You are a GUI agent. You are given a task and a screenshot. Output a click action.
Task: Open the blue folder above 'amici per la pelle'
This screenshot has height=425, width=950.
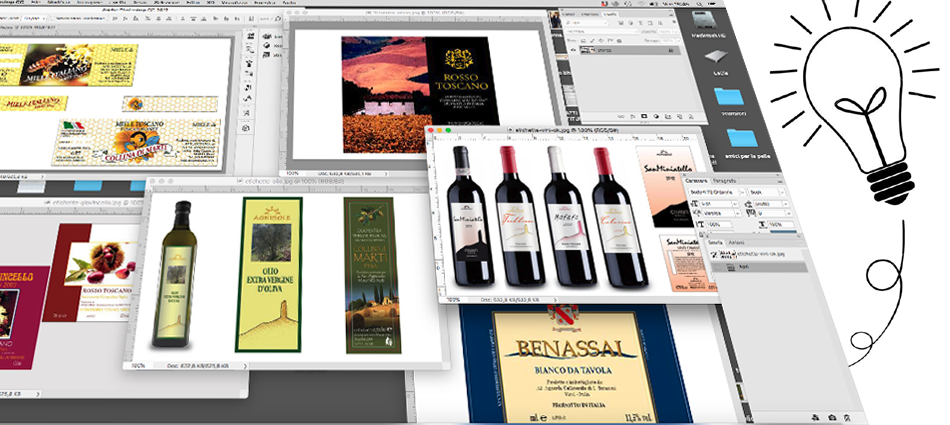click(729, 96)
